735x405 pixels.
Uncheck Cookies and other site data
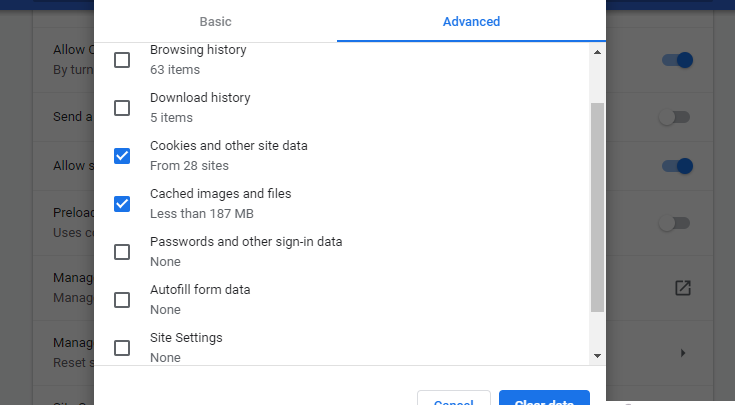122,156
